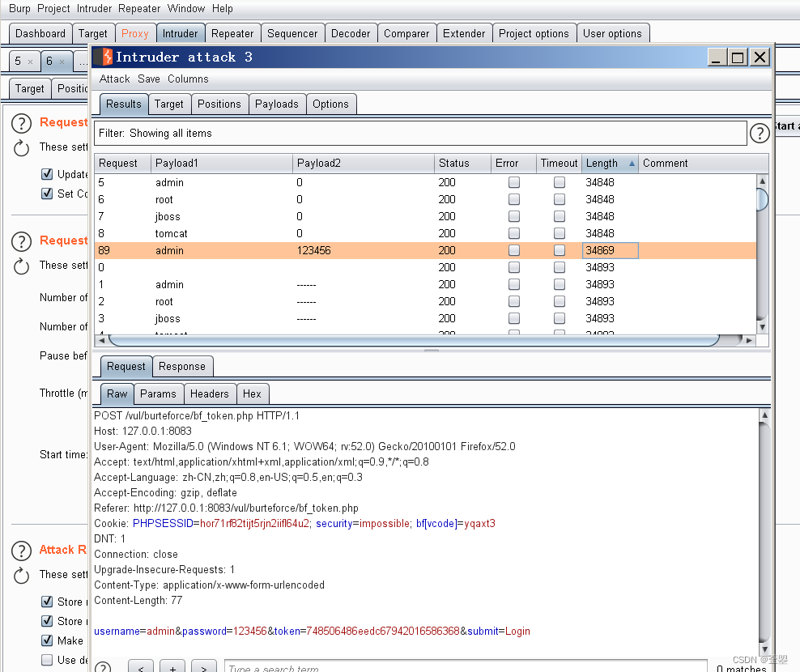Uncheck the Make checkbox in Attack Results
Image resolution: width=800 pixels, height=672 pixels.
[x=47, y=640]
